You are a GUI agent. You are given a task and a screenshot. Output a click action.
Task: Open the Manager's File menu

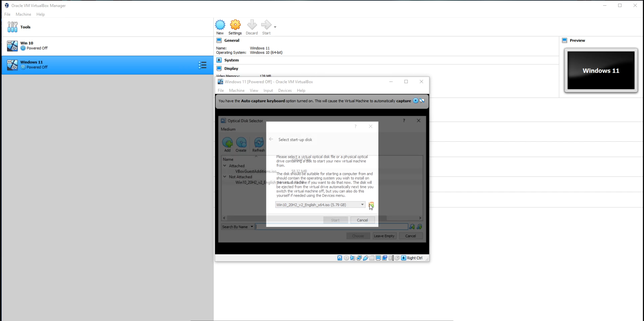[x=7, y=14]
